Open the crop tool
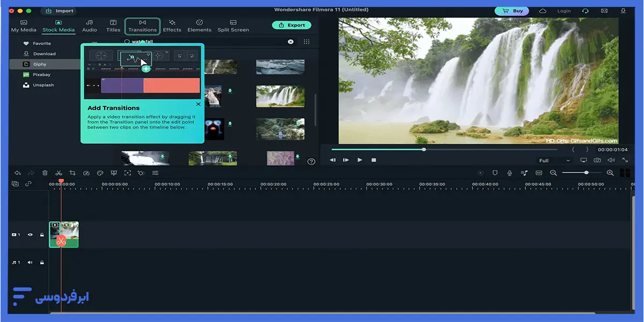The height and width of the screenshot is (322, 644). (x=72, y=173)
